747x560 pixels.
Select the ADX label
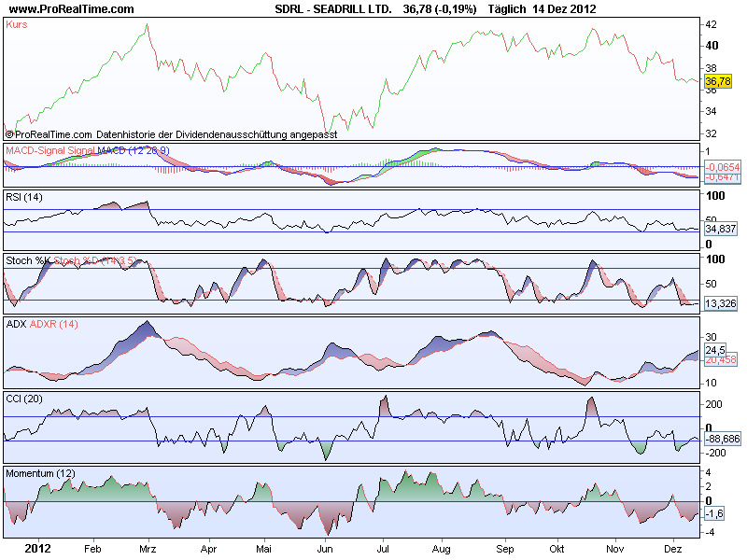(16, 324)
